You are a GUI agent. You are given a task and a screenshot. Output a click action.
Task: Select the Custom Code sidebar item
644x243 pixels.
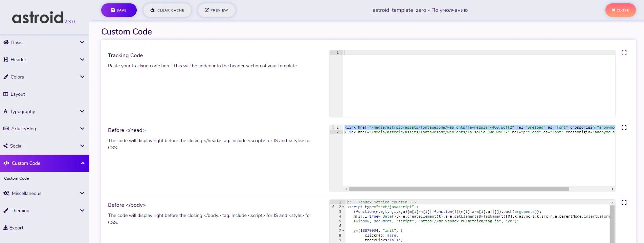click(x=45, y=163)
